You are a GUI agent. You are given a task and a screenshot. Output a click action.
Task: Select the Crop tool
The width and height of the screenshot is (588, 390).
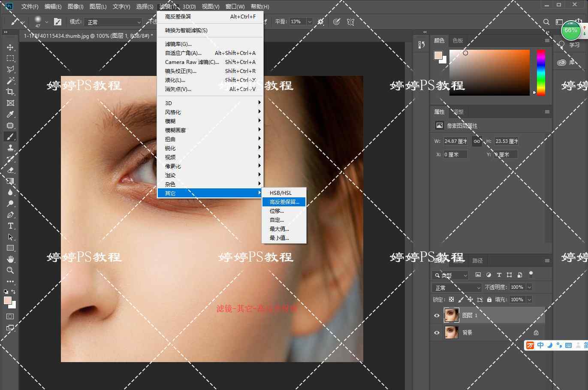[10, 92]
